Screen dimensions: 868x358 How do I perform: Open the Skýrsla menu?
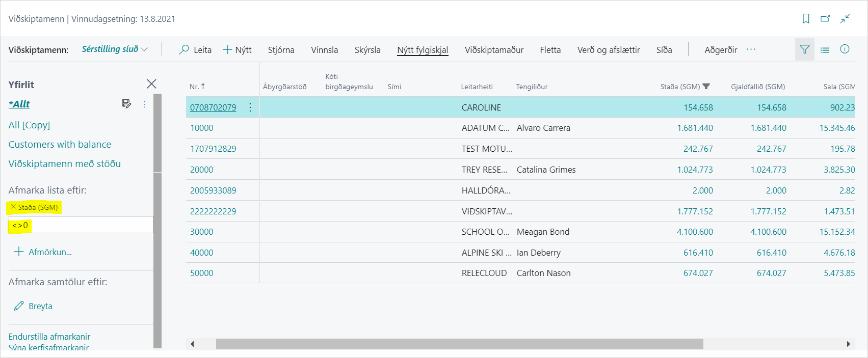[367, 50]
